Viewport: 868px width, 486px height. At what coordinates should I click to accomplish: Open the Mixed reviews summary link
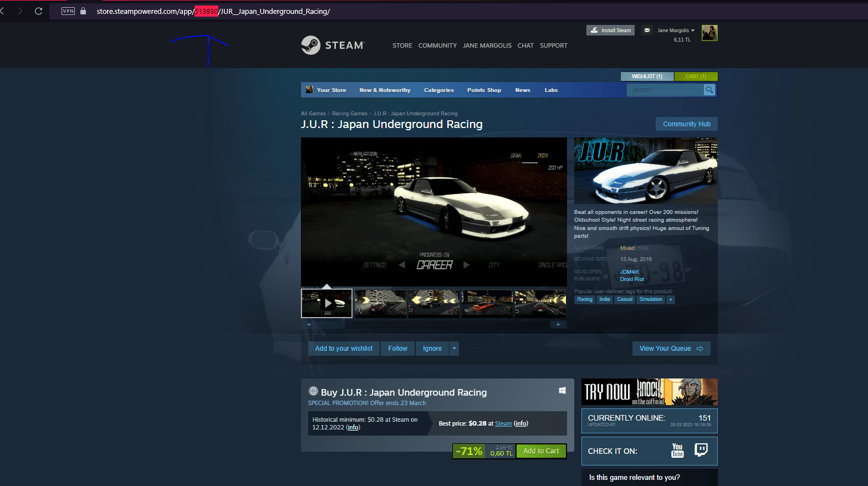click(627, 248)
